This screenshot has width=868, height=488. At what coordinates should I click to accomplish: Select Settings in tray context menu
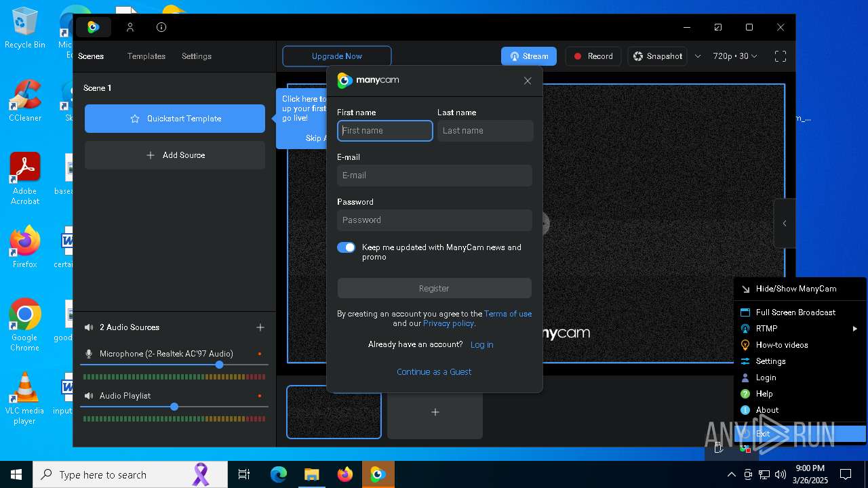(x=800, y=361)
